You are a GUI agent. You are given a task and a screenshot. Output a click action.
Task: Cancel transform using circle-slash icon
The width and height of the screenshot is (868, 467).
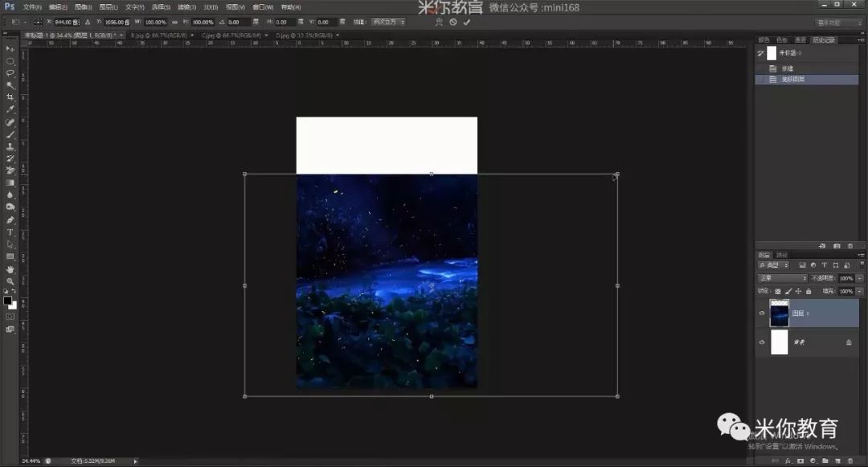[x=453, y=23]
